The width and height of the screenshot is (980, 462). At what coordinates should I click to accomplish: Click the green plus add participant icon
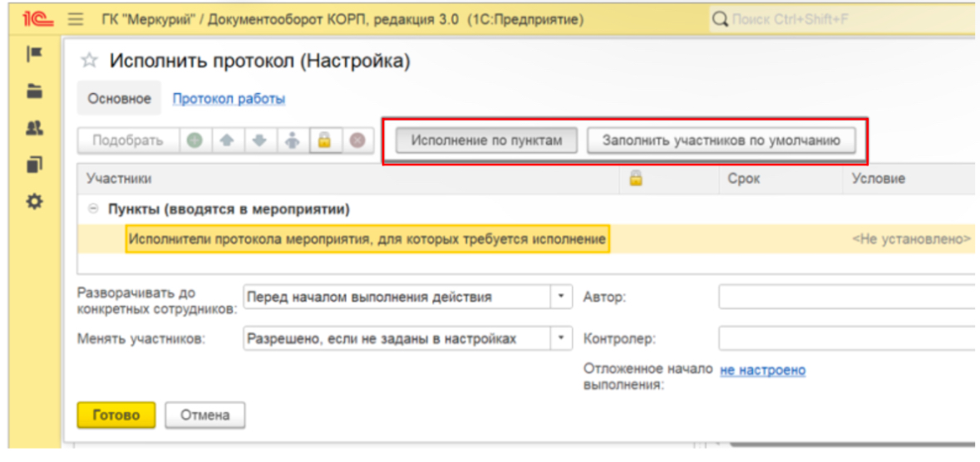pyautogui.click(x=195, y=140)
